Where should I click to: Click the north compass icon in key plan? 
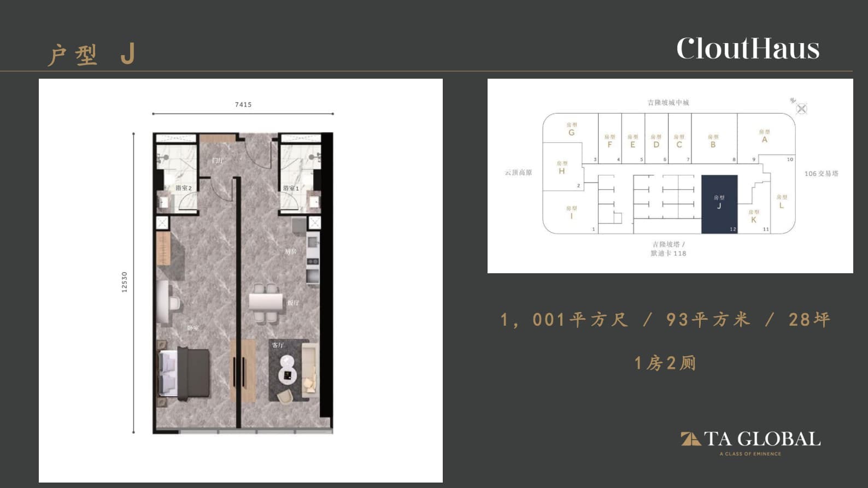point(801,109)
